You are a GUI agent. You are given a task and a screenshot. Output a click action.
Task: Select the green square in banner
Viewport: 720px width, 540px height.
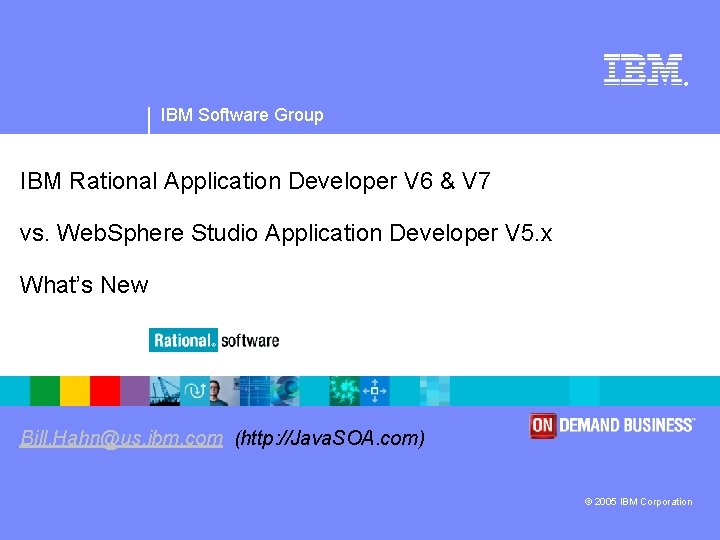(45, 391)
